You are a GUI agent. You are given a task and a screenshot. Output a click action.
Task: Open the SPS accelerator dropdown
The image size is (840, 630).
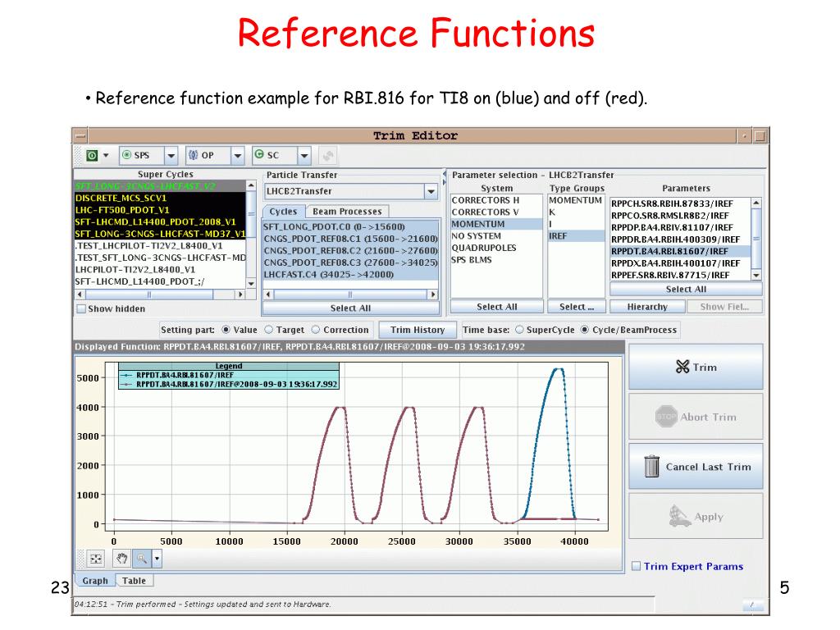point(171,155)
